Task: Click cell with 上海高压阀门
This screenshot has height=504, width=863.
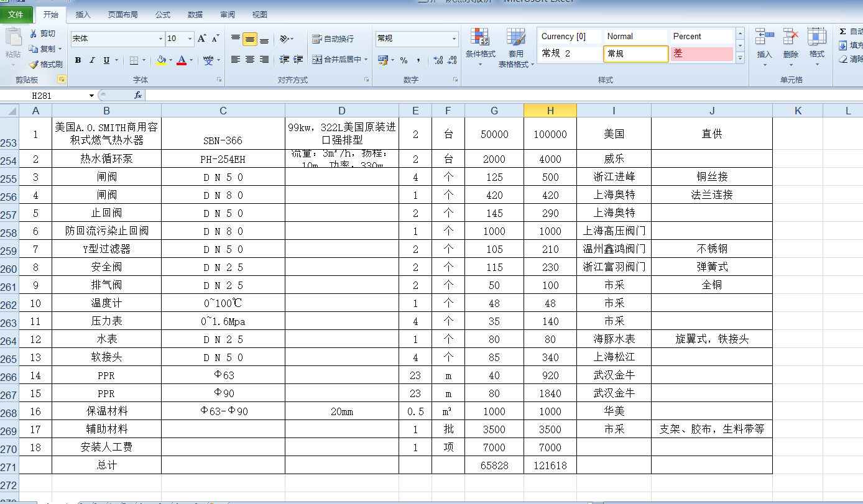Action: (x=614, y=231)
